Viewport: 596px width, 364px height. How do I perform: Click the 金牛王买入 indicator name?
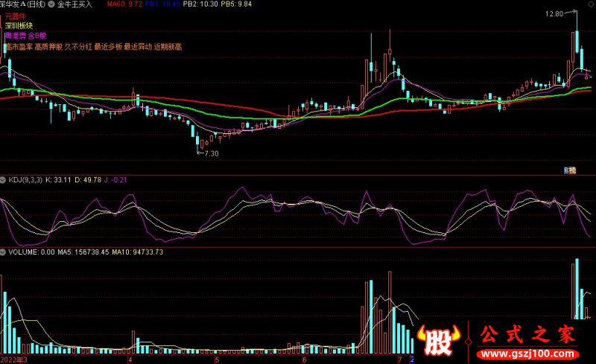coord(75,4)
